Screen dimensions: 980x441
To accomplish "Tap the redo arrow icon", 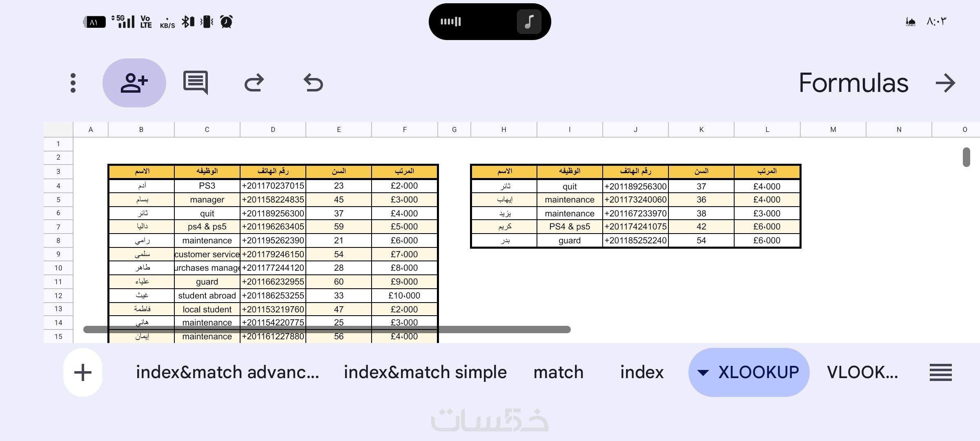I will point(254,83).
